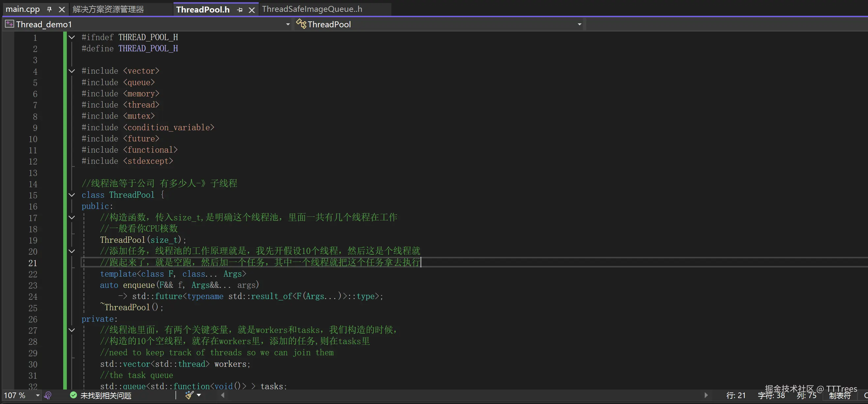Screen dimensions: 868x404
Task: Open the 107 % zoom level dropdown
Action: coord(38,395)
